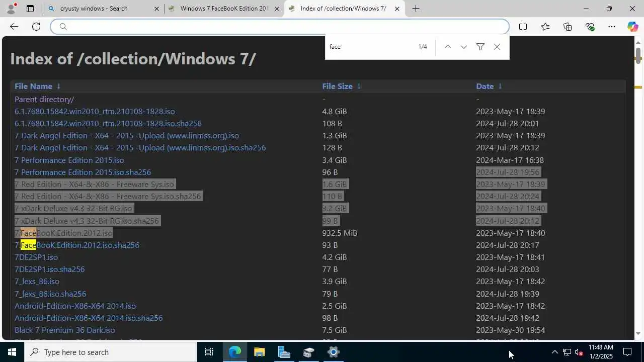
Task: Open 7_lexs_86.iso.sha256 link
Action: point(50,294)
